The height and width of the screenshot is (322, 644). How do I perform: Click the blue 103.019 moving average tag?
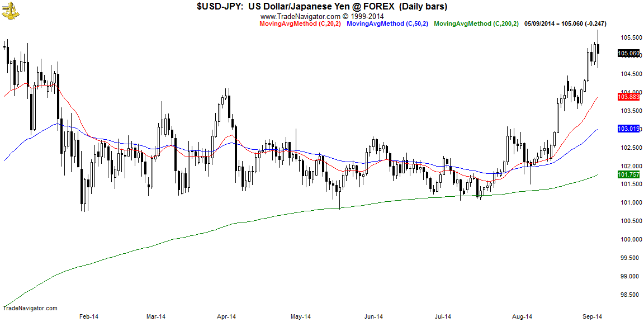pos(628,129)
